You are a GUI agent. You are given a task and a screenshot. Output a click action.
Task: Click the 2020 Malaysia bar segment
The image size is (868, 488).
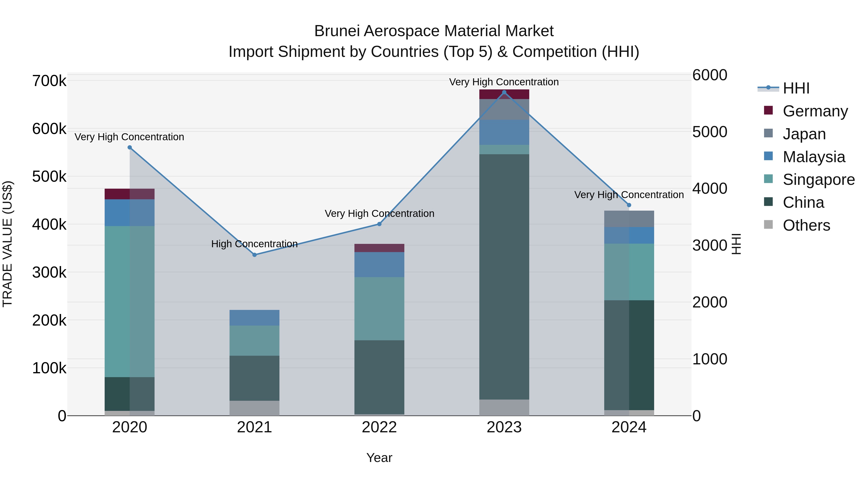point(130,213)
